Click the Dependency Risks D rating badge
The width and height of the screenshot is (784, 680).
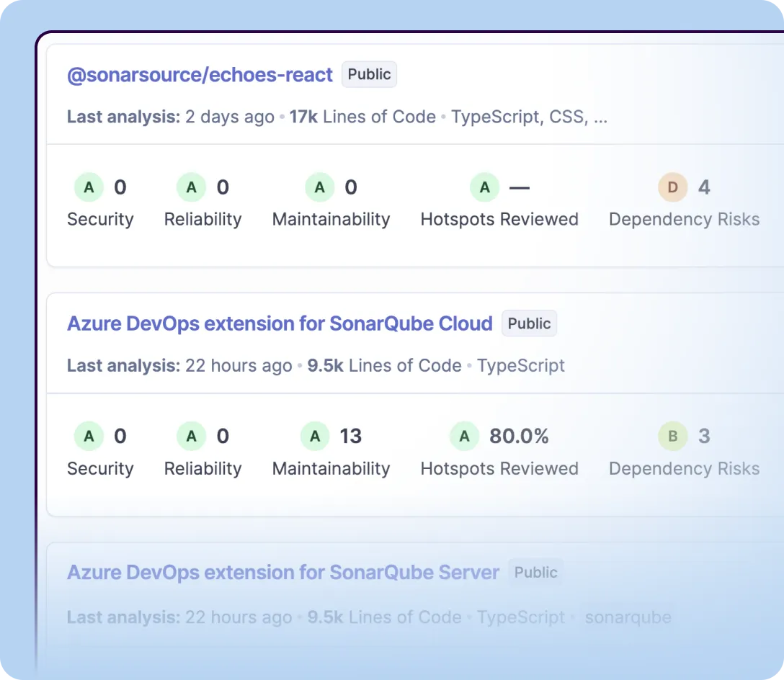point(672,188)
